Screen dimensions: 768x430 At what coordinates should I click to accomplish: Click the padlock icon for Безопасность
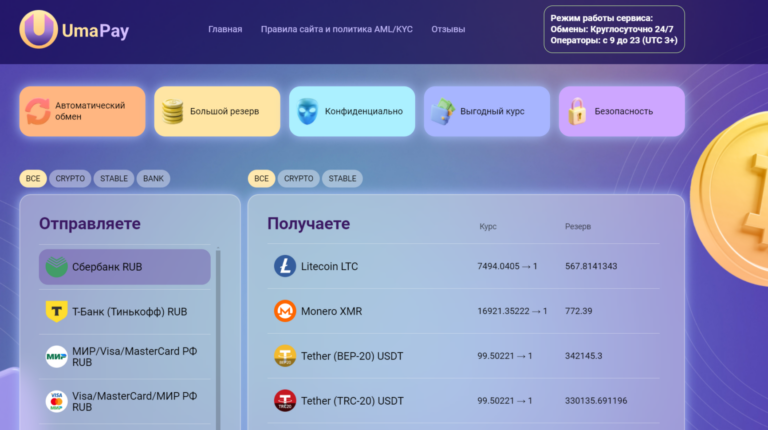(x=577, y=111)
